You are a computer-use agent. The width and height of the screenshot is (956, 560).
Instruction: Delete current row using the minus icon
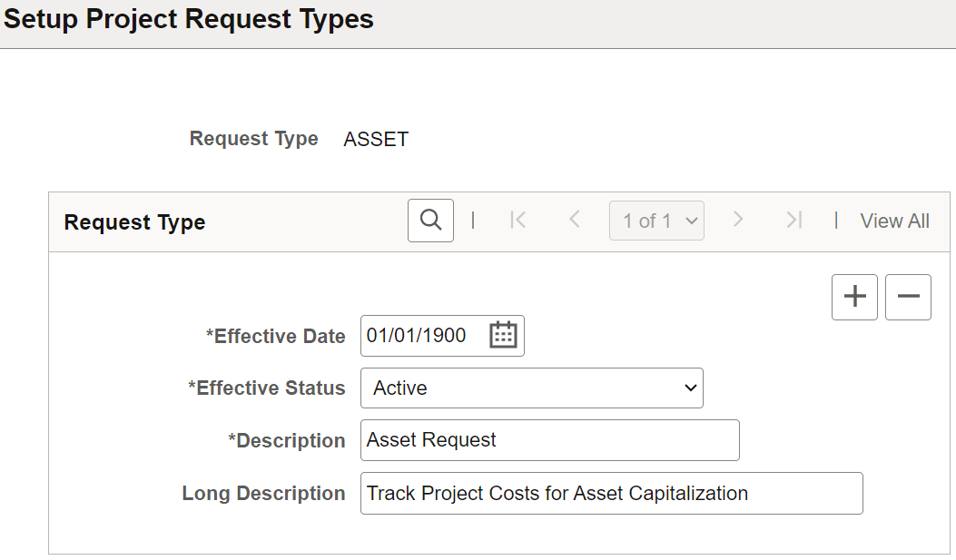[908, 297]
